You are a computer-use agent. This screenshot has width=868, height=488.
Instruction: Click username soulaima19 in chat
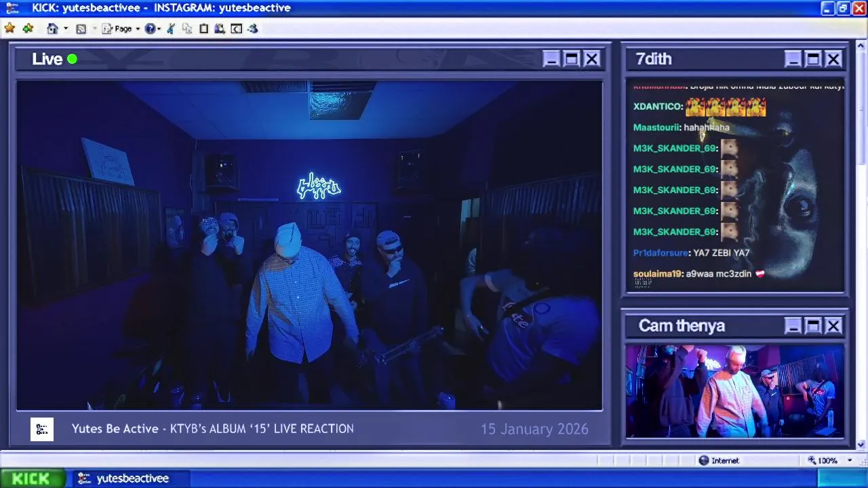coord(658,274)
